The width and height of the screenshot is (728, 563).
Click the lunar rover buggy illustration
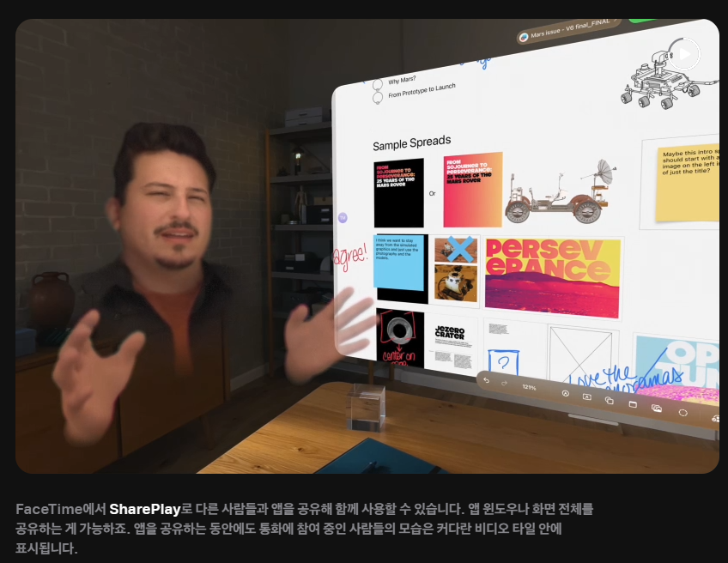click(x=561, y=192)
